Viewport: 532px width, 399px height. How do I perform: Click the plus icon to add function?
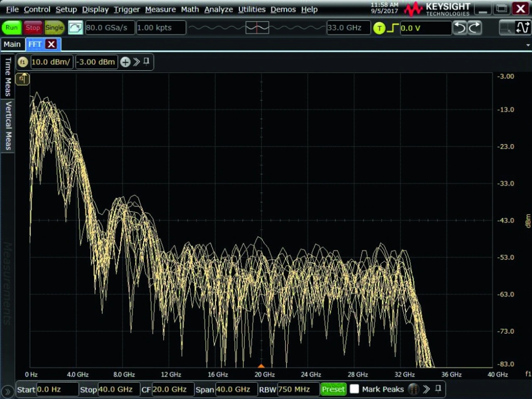pyautogui.click(x=125, y=62)
